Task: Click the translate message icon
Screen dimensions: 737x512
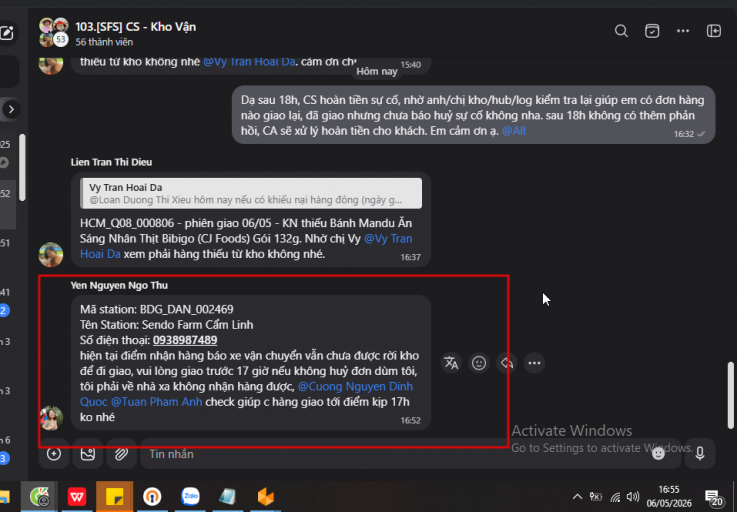Action: 451,363
